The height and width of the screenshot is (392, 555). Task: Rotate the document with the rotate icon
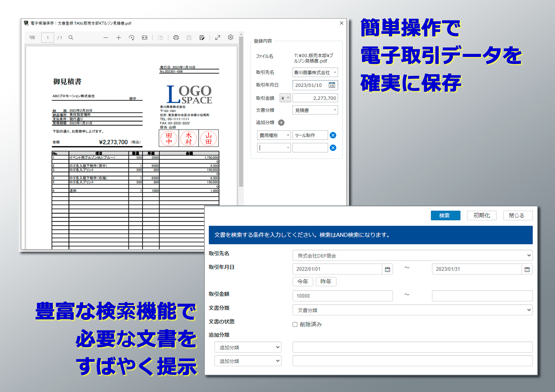click(x=132, y=37)
